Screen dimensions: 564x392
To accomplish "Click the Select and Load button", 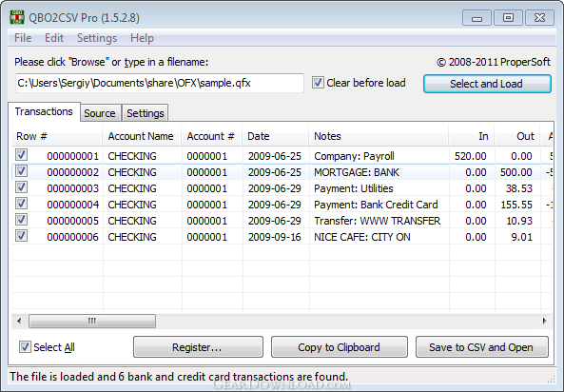I will pyautogui.click(x=487, y=84).
